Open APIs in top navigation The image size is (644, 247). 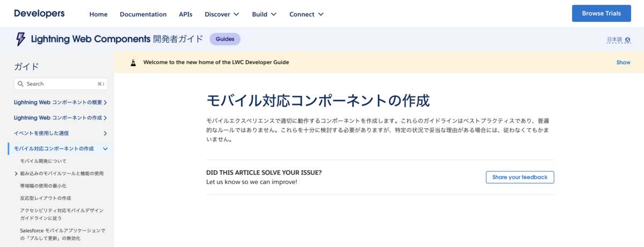(186, 14)
